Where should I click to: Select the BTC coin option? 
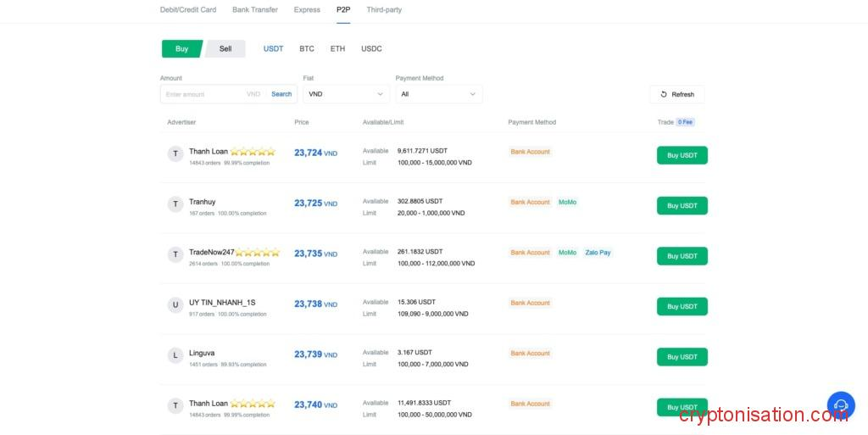pos(307,49)
